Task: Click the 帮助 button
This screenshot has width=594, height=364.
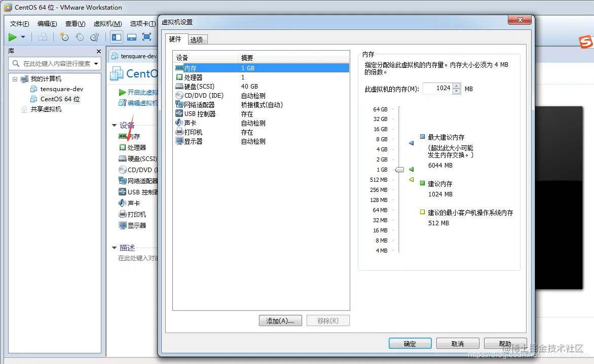Action: point(505,344)
